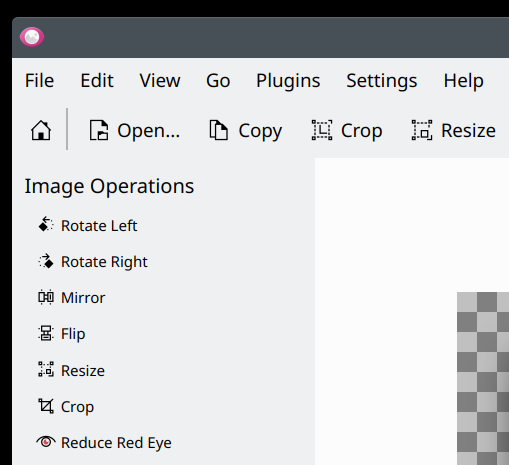Click the Open... toolbar button
The height and width of the screenshot is (465, 509).
click(x=135, y=130)
